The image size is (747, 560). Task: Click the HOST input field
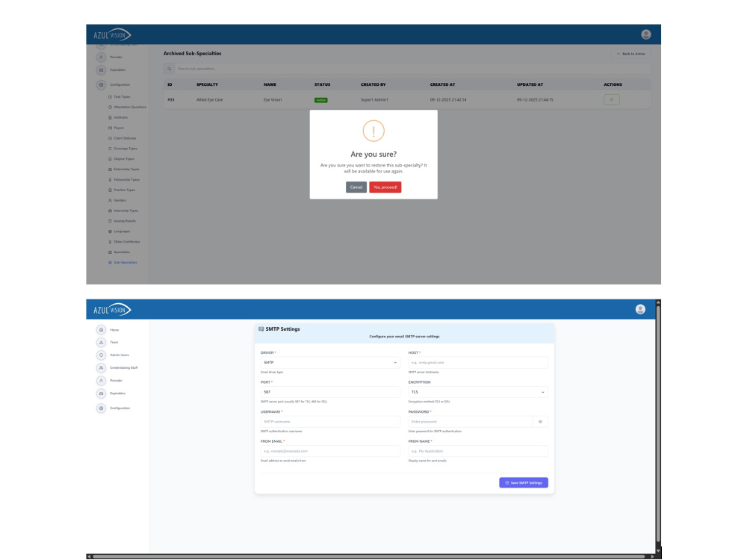[478, 363]
